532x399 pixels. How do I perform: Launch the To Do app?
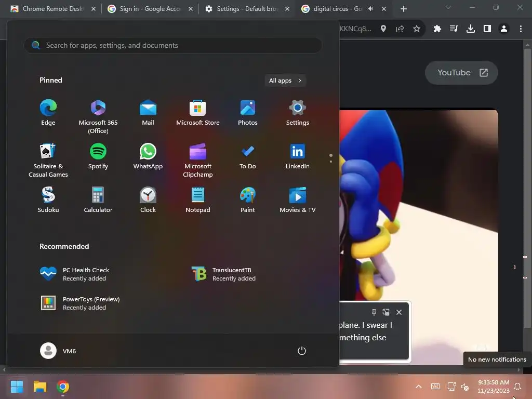pyautogui.click(x=248, y=156)
